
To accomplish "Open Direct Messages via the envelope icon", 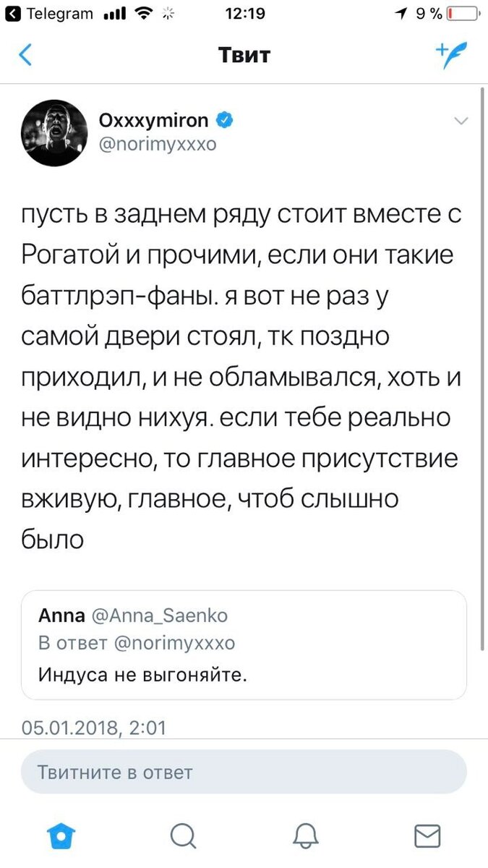I will click(427, 835).
